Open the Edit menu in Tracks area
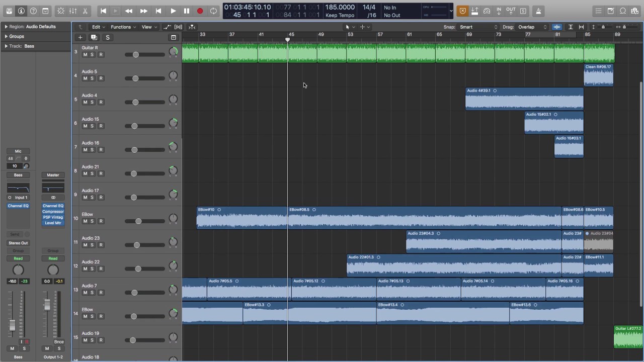The image size is (644, 362). click(x=98, y=27)
